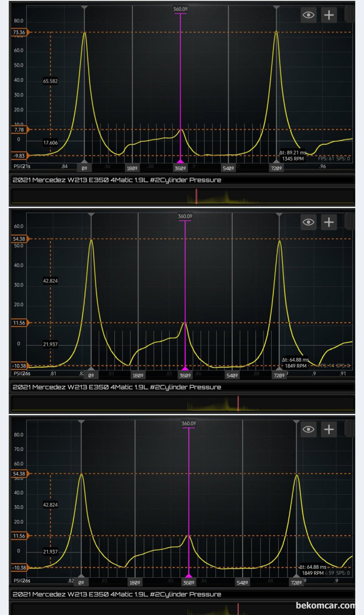Click the magenta 360° triangle in the top chart
The height and width of the screenshot is (615, 364).
coord(180,162)
